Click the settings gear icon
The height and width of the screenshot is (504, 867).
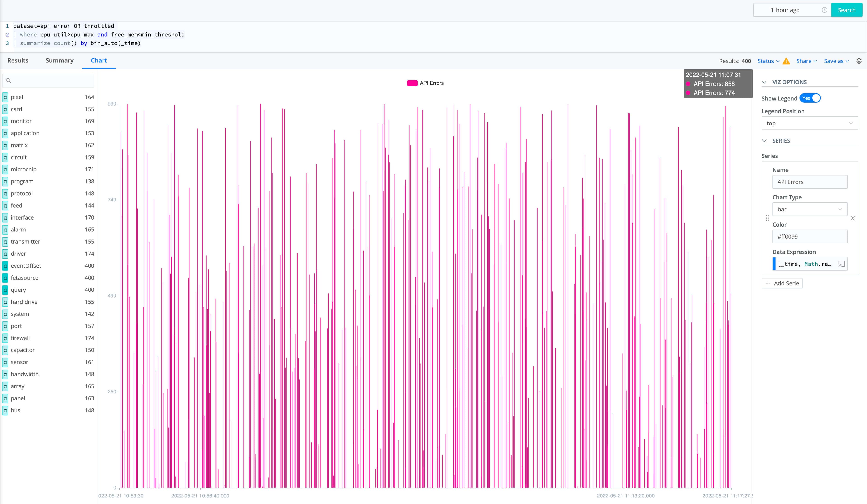[859, 61]
